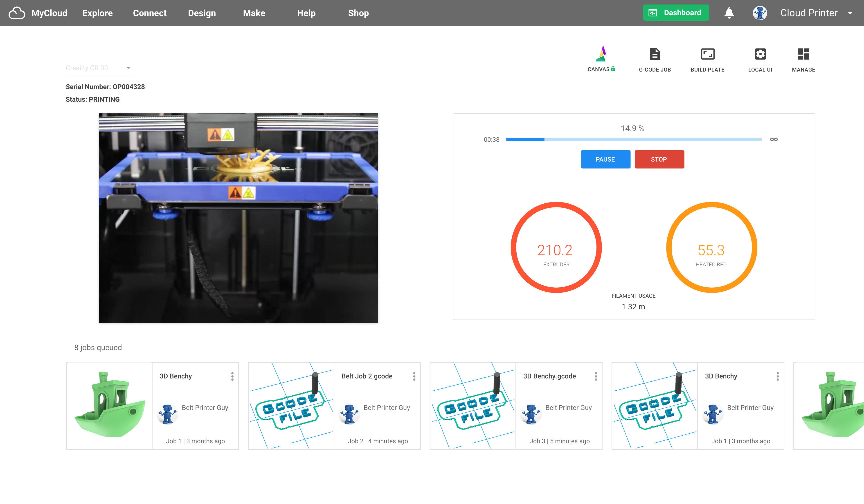Screen dimensions: 864x504
Task: Pause the current print
Action: (x=605, y=160)
